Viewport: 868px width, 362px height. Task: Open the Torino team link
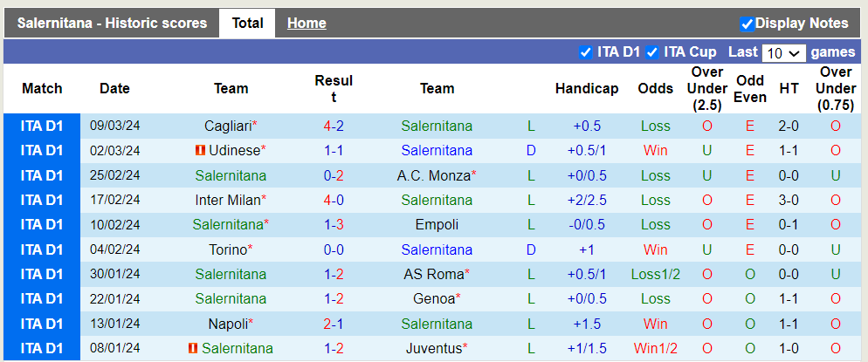227,249
